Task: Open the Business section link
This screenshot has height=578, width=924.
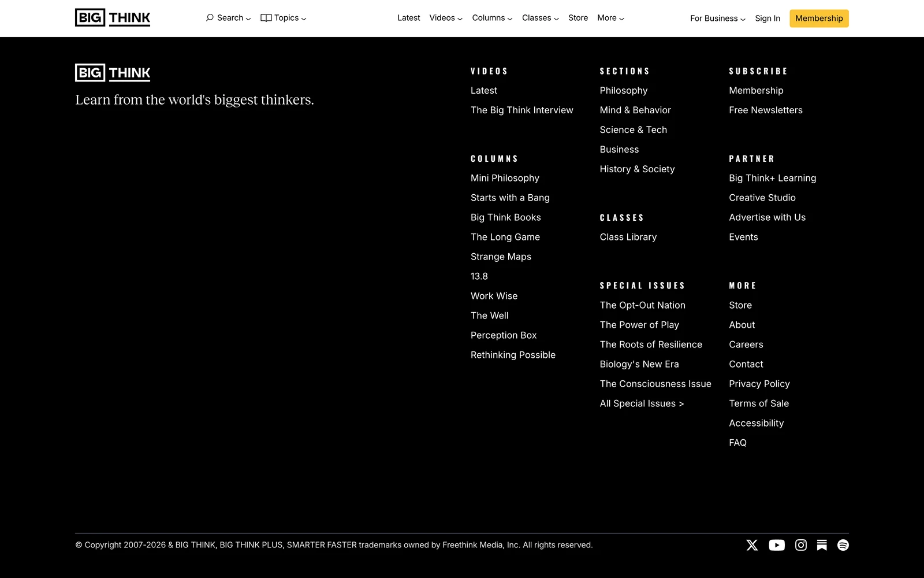Action: (x=619, y=150)
